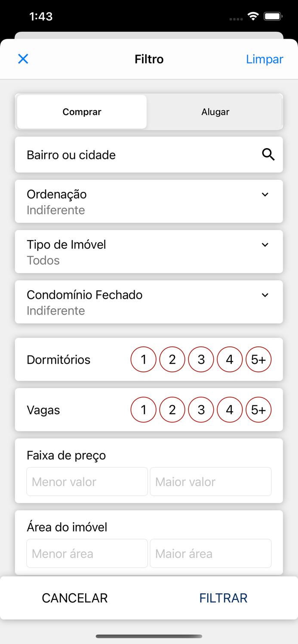Switch to the Alugar tab
Image resolution: width=298 pixels, height=644 pixels.
[x=215, y=112]
